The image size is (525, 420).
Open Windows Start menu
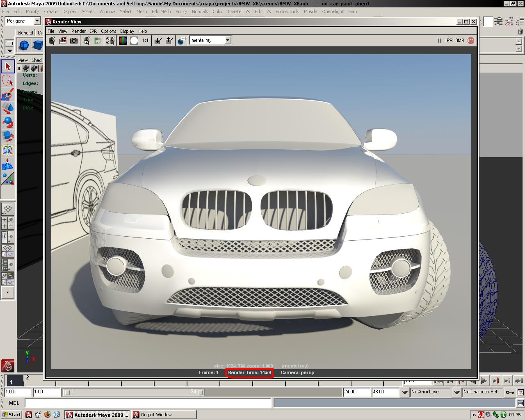[11, 415]
